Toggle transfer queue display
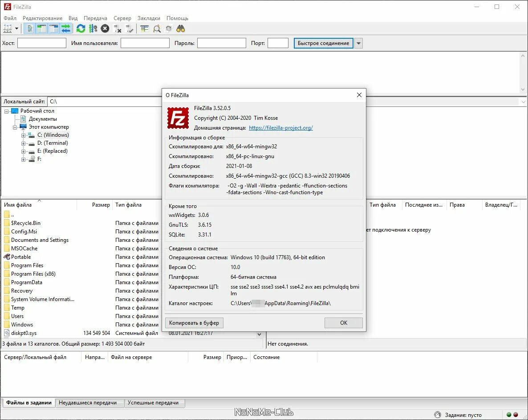 click(66, 29)
